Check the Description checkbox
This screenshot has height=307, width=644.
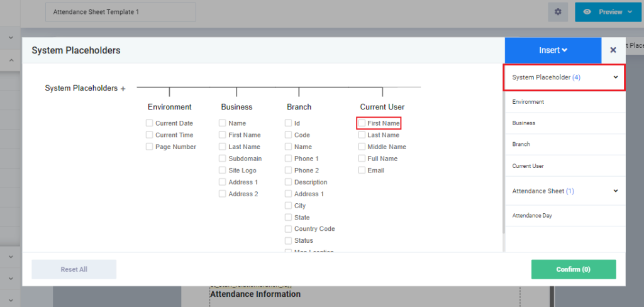point(288,182)
